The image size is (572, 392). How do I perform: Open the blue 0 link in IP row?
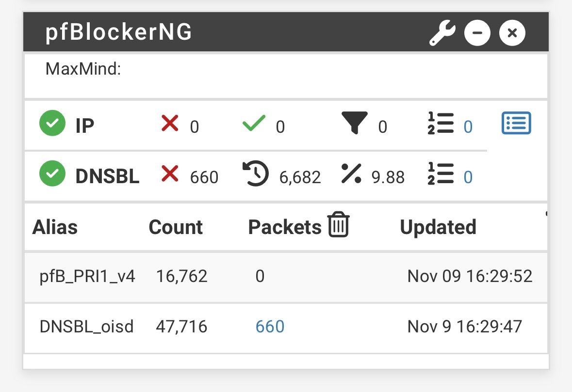(x=468, y=127)
